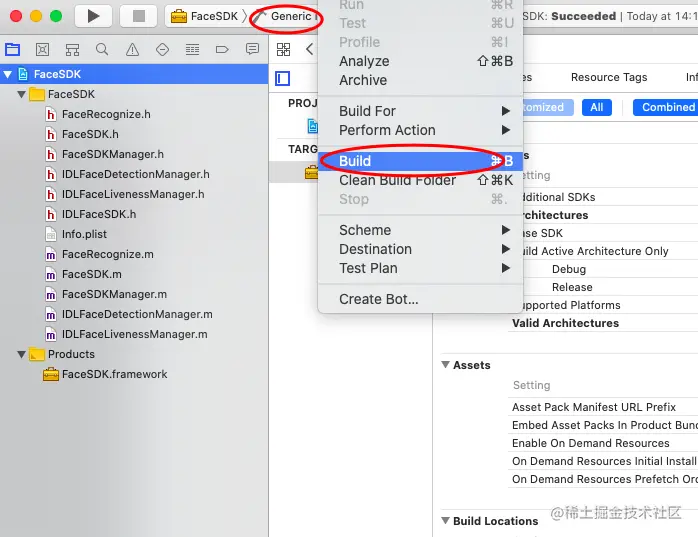Select Asset Pack Manifest URL Prefix row
The width and height of the screenshot is (698, 537).
point(603,407)
